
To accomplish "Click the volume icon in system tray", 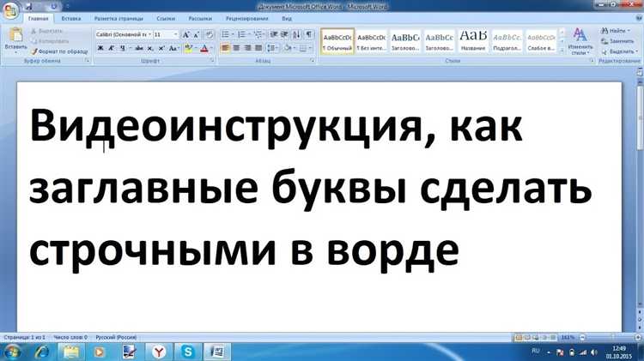I will coord(593,352).
